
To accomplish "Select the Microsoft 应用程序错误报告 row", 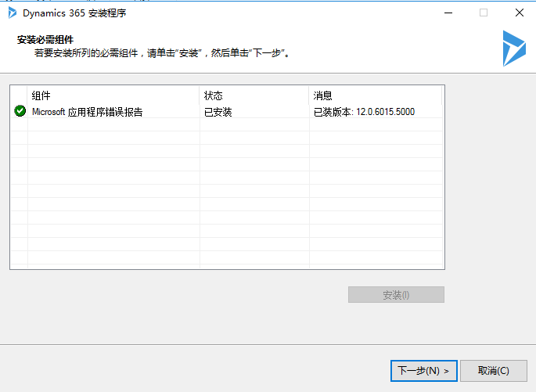I will (x=228, y=111).
